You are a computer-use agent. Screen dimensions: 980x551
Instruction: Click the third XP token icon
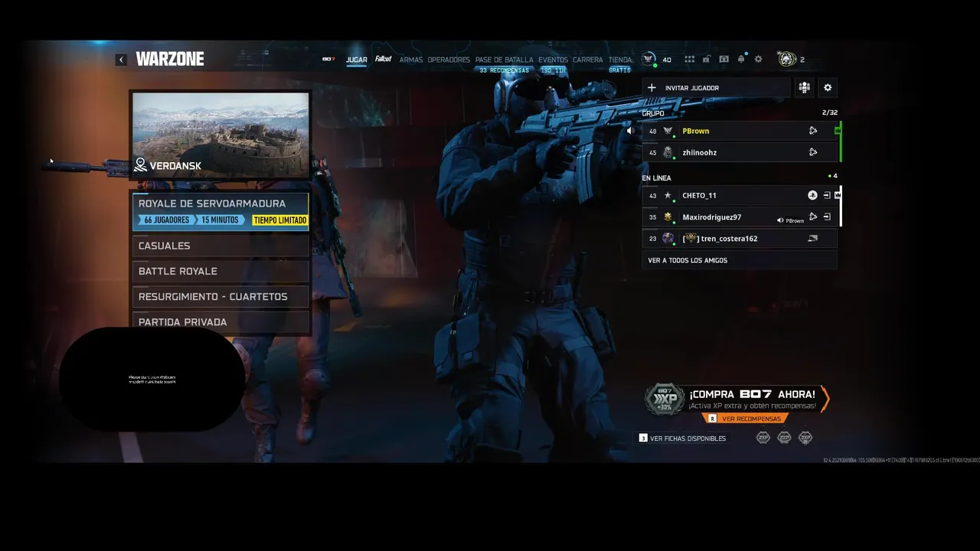pos(805,438)
